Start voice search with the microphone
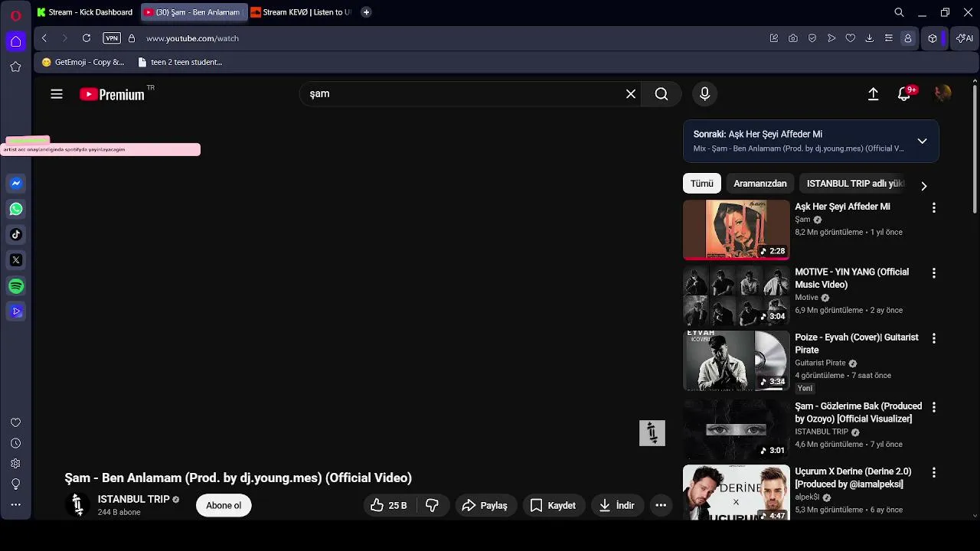 pos(705,94)
